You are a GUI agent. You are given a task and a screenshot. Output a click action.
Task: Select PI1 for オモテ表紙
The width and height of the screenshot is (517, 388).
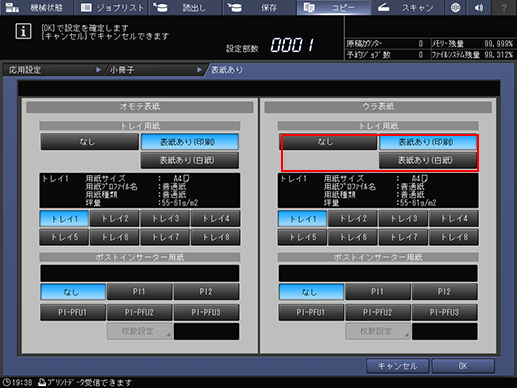(x=140, y=292)
